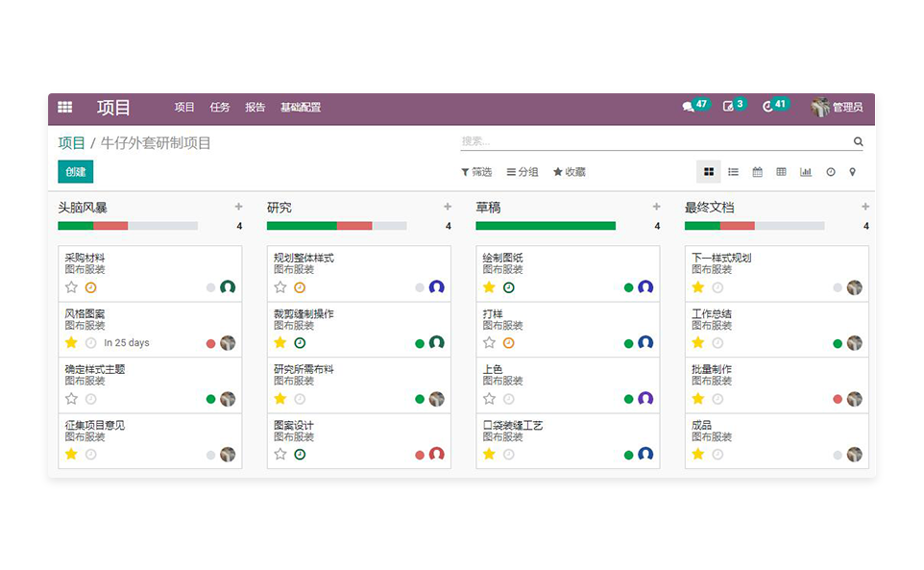Toggle star on 下一样式规划 card
The height and width of the screenshot is (570, 924).
698,287
